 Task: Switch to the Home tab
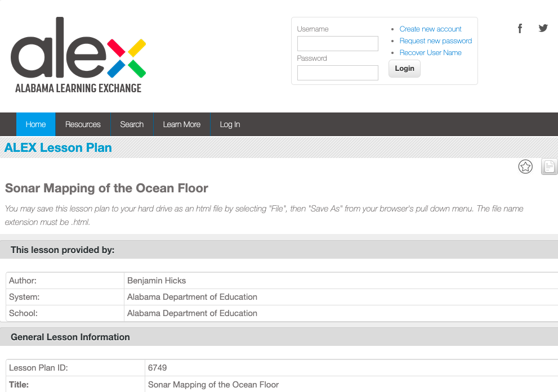click(35, 124)
